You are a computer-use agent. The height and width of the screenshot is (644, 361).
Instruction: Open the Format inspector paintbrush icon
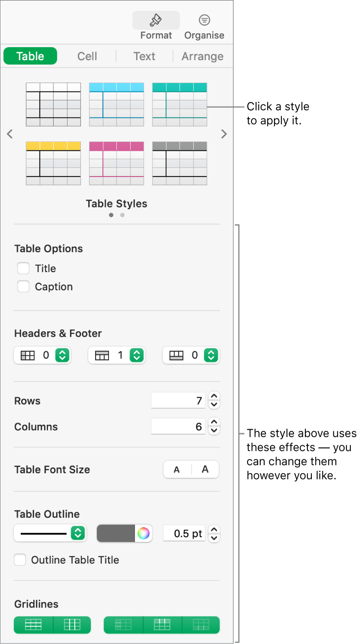tap(156, 20)
